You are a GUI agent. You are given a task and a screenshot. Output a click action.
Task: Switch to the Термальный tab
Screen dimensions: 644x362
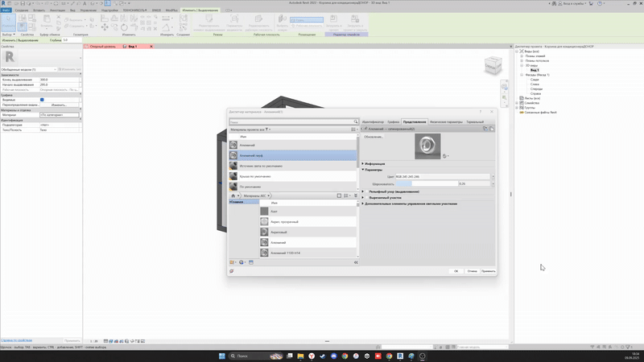[x=475, y=122]
